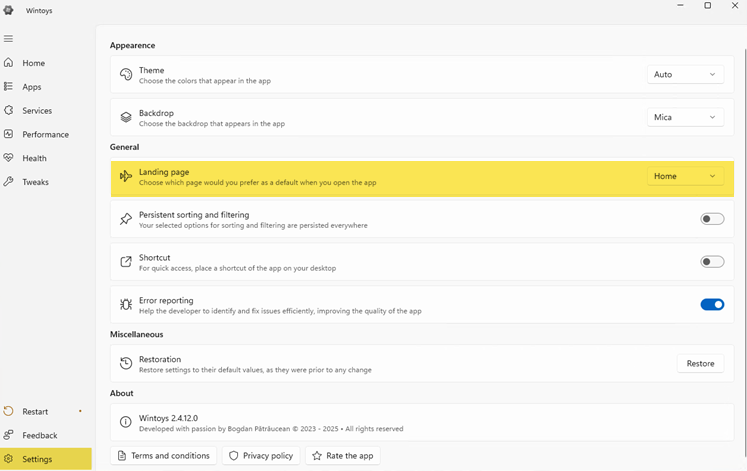Click the hamburger menu icon
This screenshot has width=747, height=471.
point(9,39)
